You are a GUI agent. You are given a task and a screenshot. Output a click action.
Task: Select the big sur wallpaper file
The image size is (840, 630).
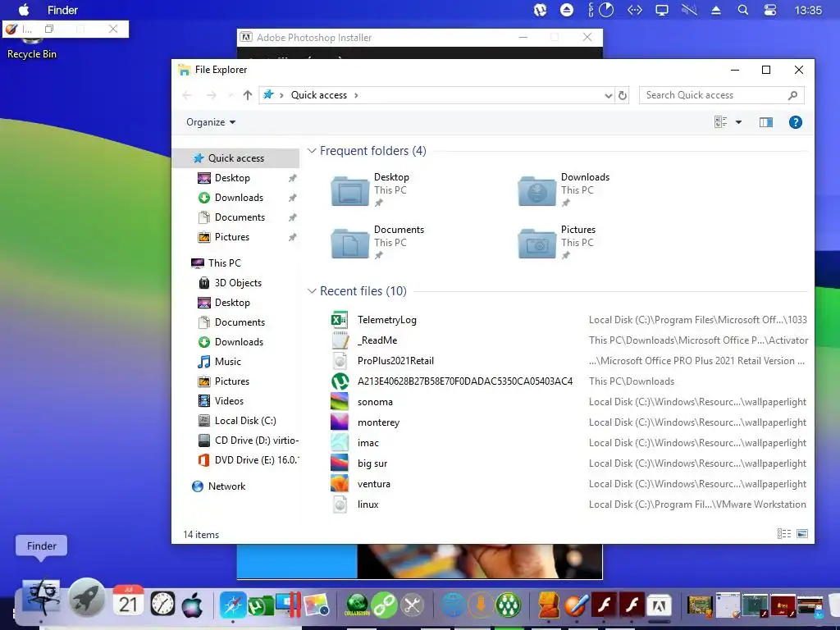point(568,463)
